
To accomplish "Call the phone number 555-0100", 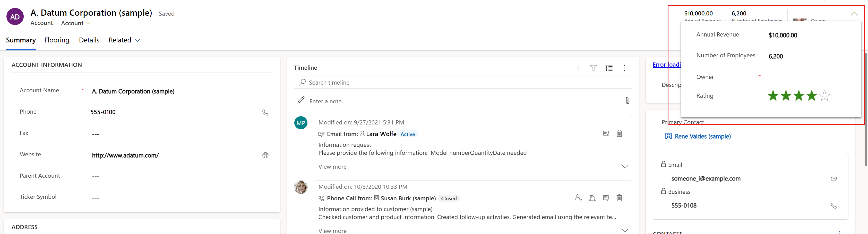I will [x=265, y=112].
